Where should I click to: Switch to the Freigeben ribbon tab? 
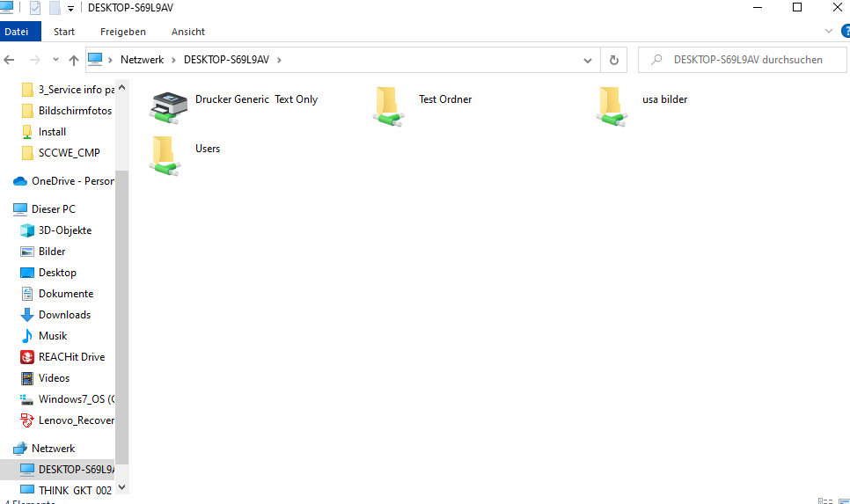point(122,32)
